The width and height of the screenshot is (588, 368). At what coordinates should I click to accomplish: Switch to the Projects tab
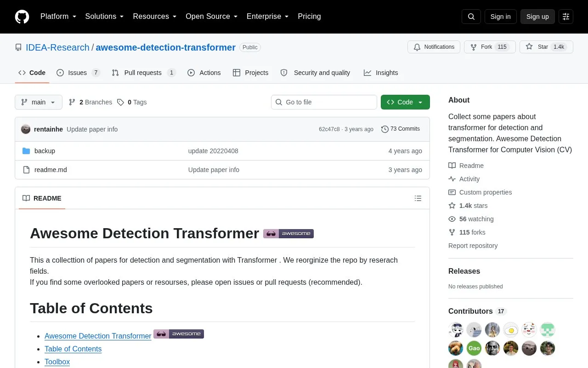(250, 73)
